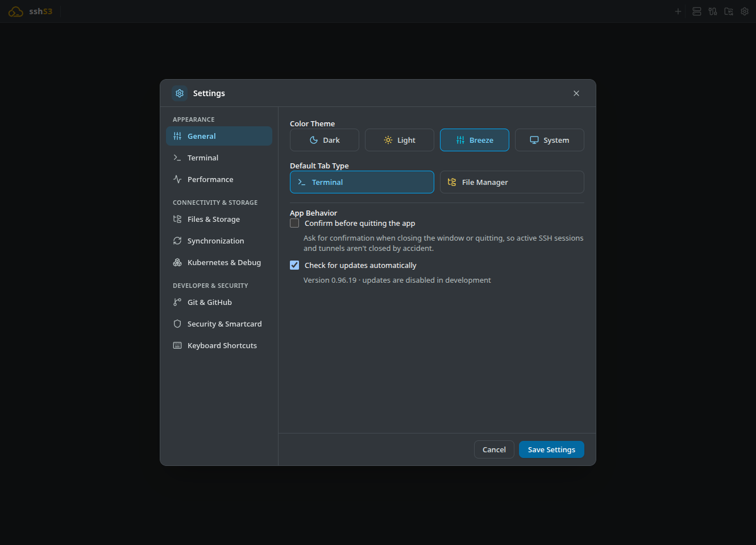Click the Settings dialog title
Viewport: 756px width, 545px height.
[209, 93]
